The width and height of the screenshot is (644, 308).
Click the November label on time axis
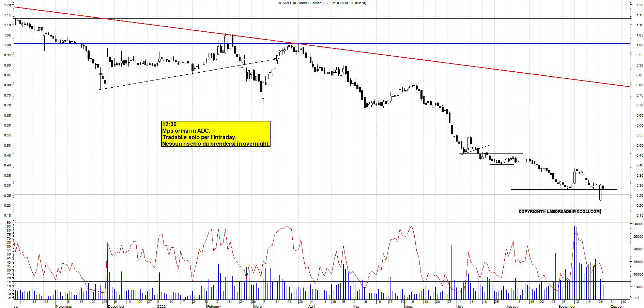tap(64, 306)
